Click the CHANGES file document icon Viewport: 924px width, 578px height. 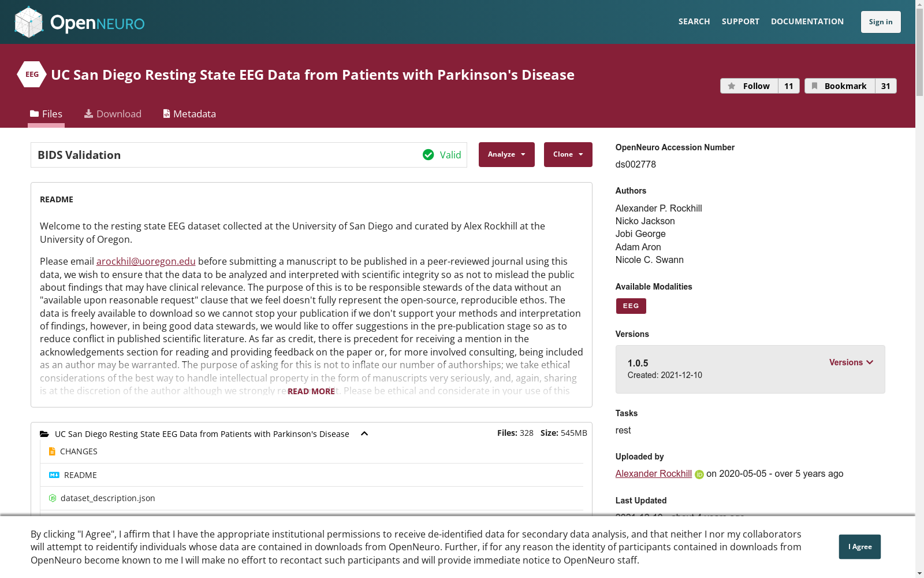coord(52,451)
